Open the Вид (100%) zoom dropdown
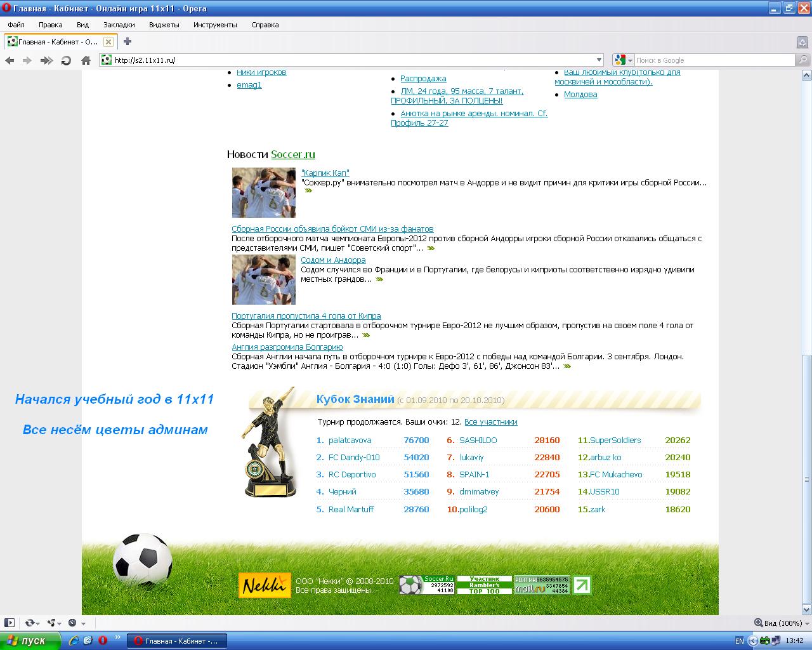 780,623
